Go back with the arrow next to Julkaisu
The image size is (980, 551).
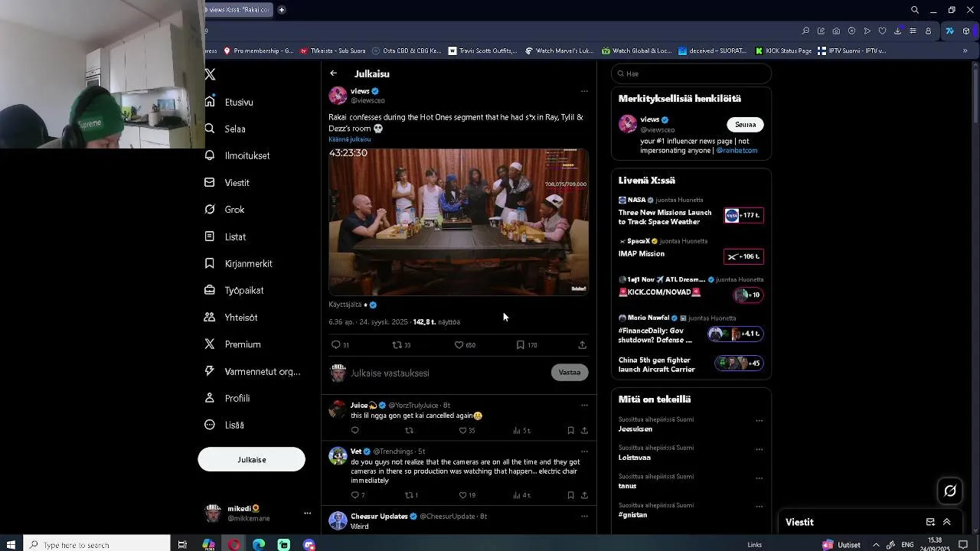[333, 73]
